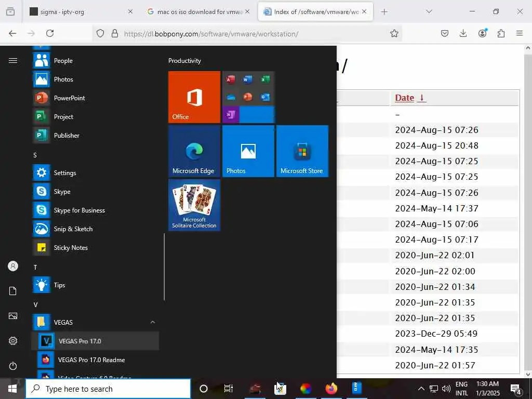The image size is (532, 399).
Task: Open volume control in tray
Action: (x=446, y=389)
